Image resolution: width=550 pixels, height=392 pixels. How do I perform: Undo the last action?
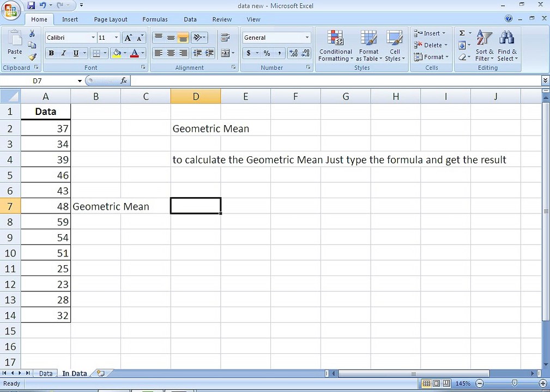coord(43,5)
